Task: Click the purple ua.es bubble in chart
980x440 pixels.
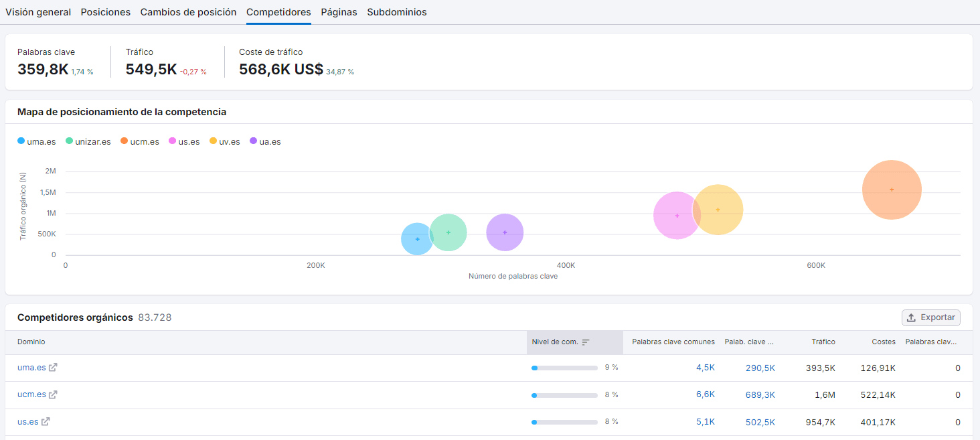Action: click(x=505, y=232)
